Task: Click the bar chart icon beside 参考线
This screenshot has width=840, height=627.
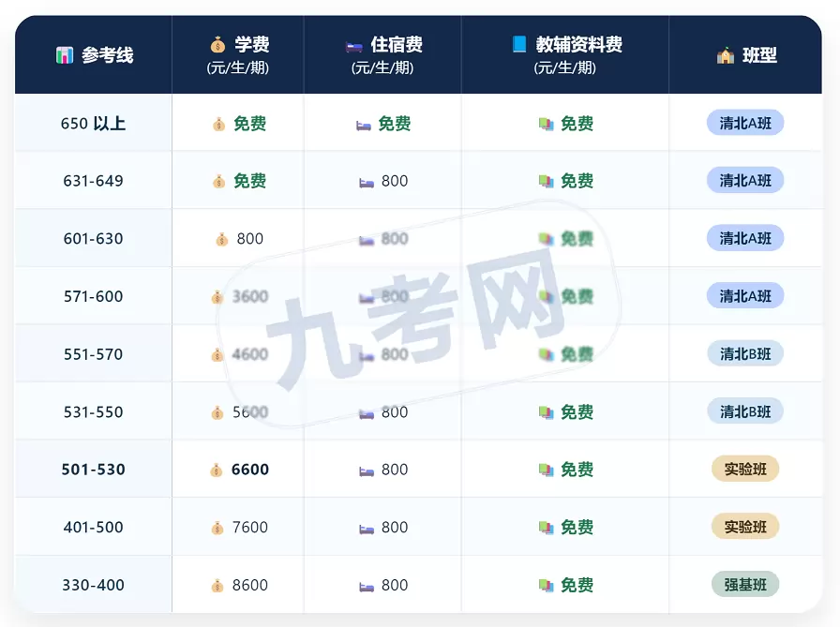Action: pyautogui.click(x=65, y=55)
